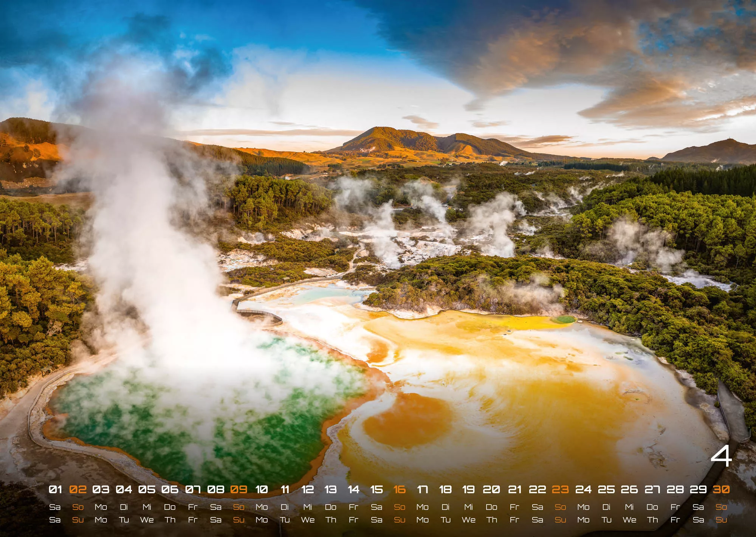Click orange 'So' label beneath date 16
Screen dimensions: 756x537
pos(400,507)
